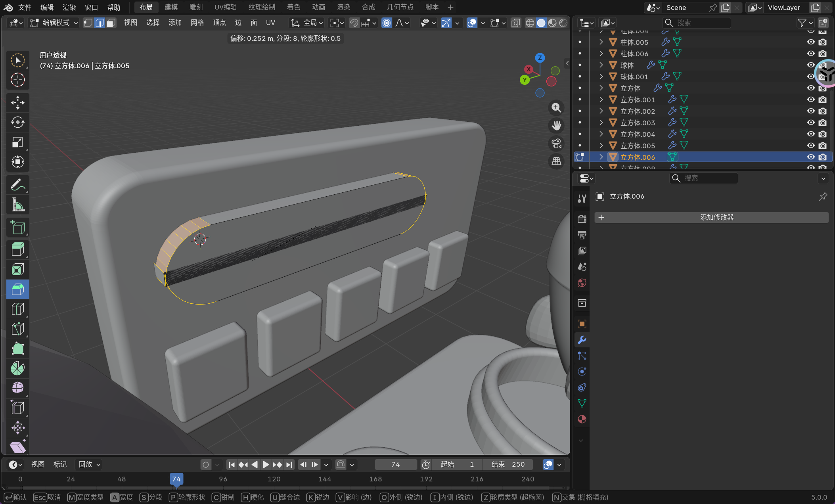Open the 编辑模式 mode dropdown
The height and width of the screenshot is (504, 835).
click(54, 23)
